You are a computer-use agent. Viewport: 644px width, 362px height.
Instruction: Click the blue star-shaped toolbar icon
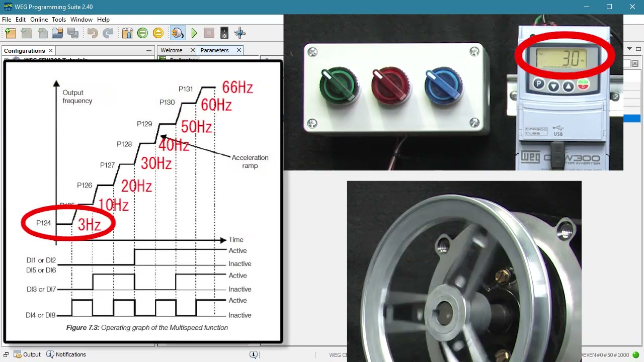click(x=240, y=33)
